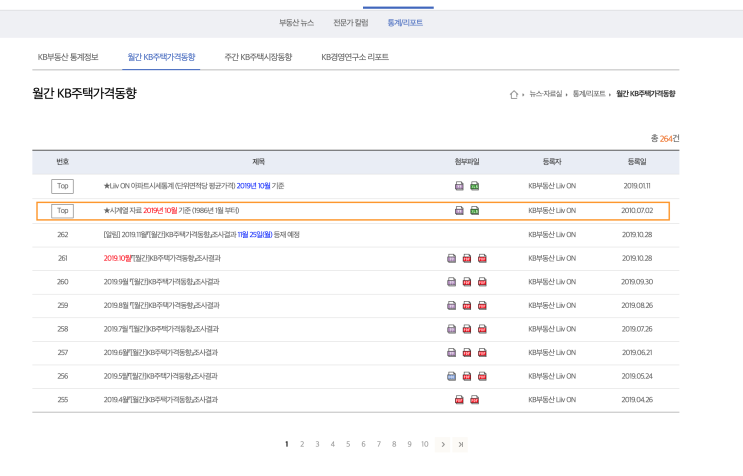Open purple attachment icon in row 259
743x476 pixels.
(452, 305)
